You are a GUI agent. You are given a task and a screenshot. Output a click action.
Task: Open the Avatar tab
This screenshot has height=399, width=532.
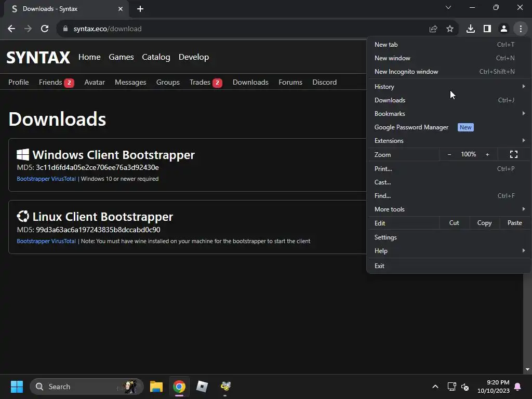pos(95,82)
